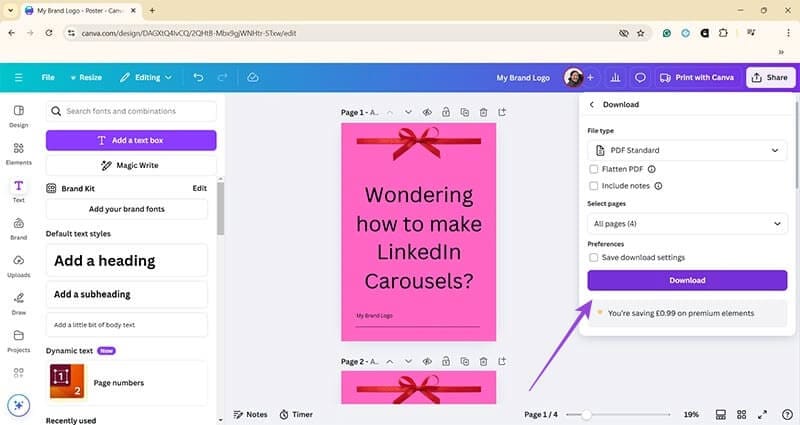Viewport: 800px width, 425px height.
Task: Open the Resize menu
Action: [x=86, y=78]
